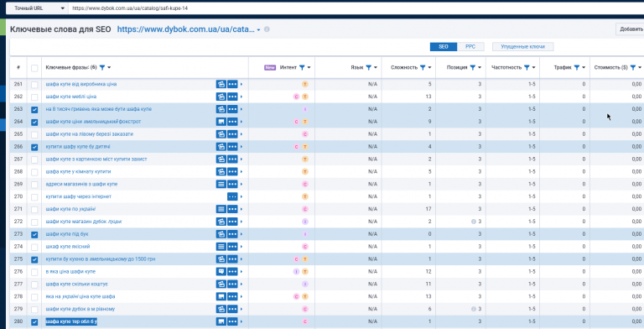Check the checkbox for row 265
The height and width of the screenshot is (329, 644).
(x=34, y=134)
